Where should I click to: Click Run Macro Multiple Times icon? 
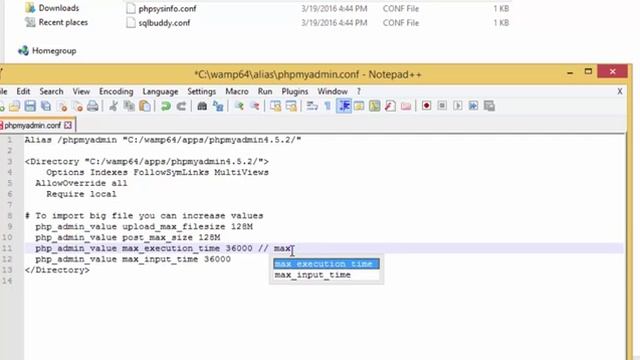(x=473, y=106)
